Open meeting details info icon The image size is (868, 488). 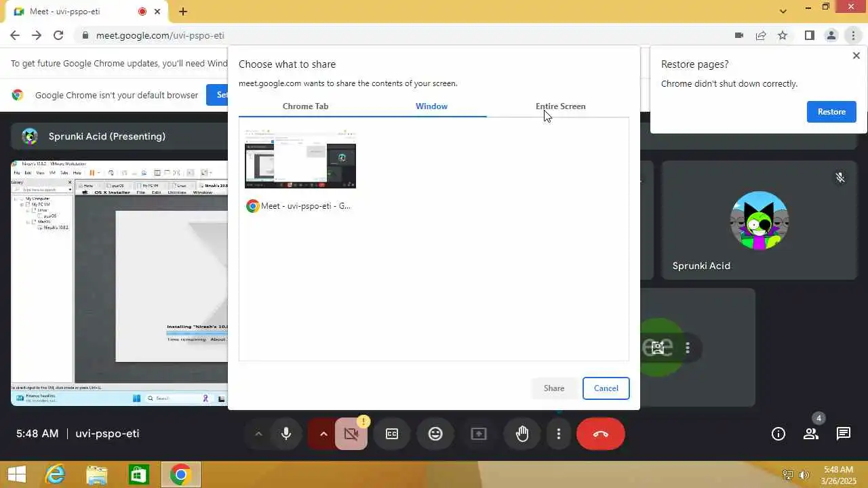pyautogui.click(x=778, y=434)
